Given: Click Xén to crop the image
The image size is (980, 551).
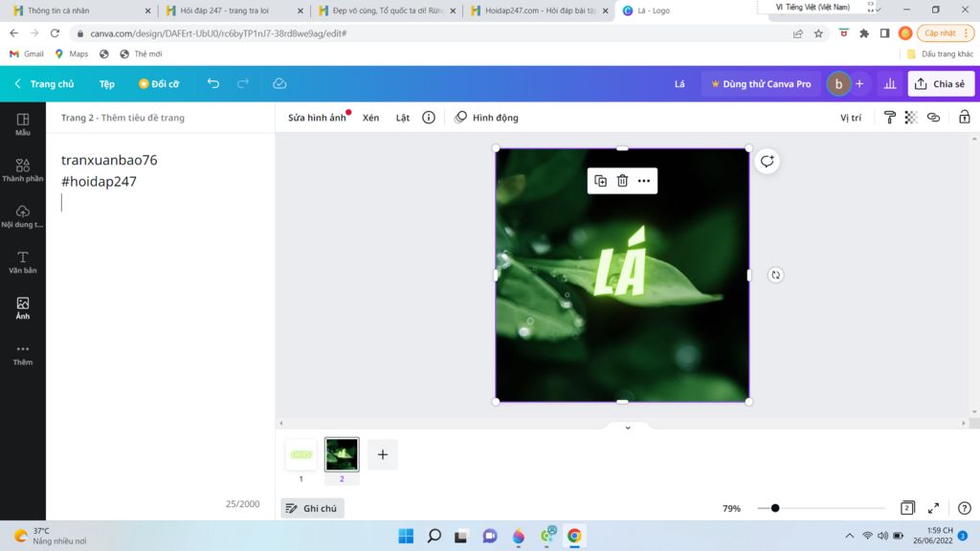Looking at the screenshot, I should [370, 118].
